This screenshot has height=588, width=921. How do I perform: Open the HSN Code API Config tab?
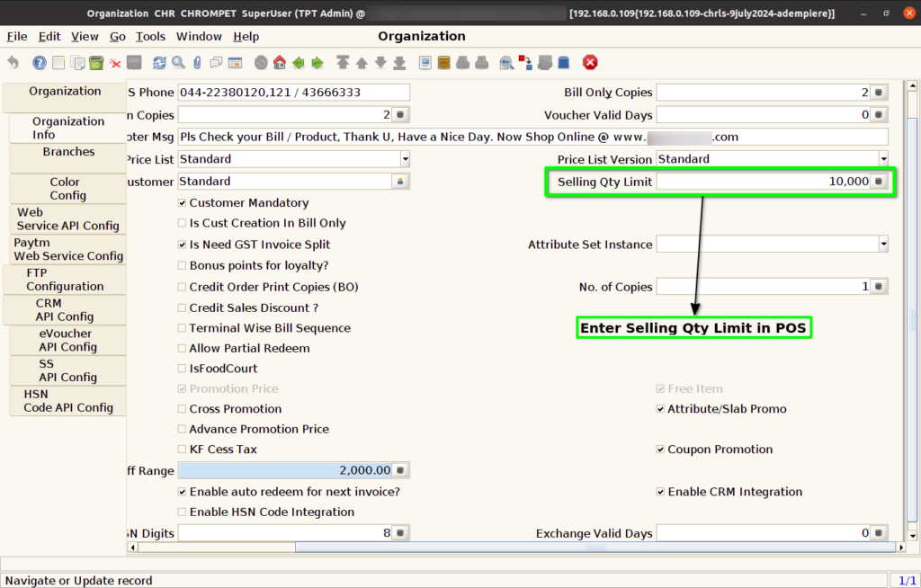tap(68, 401)
